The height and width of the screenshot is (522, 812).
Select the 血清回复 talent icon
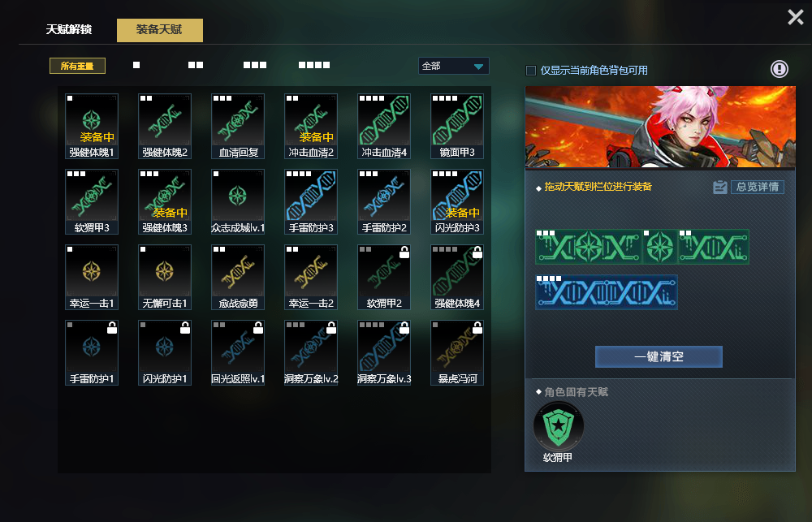(x=238, y=126)
